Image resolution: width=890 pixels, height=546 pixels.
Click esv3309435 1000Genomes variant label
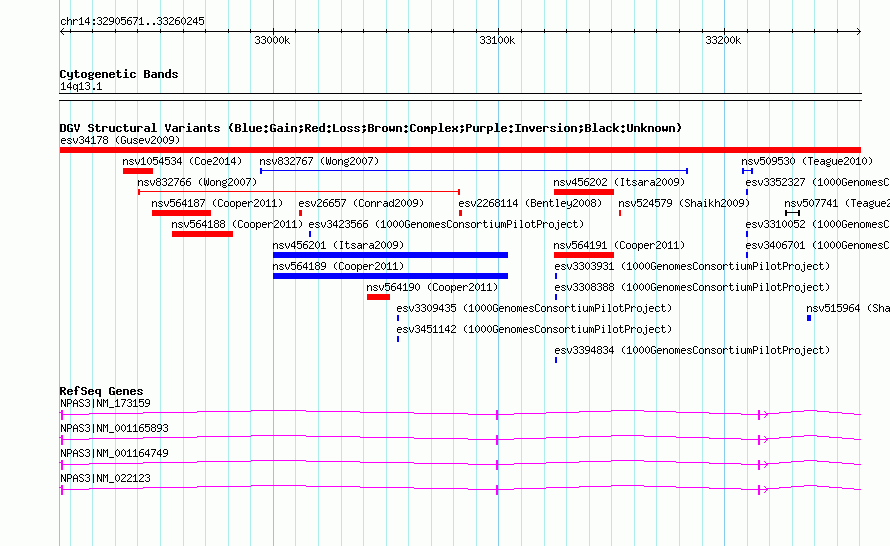click(x=534, y=308)
